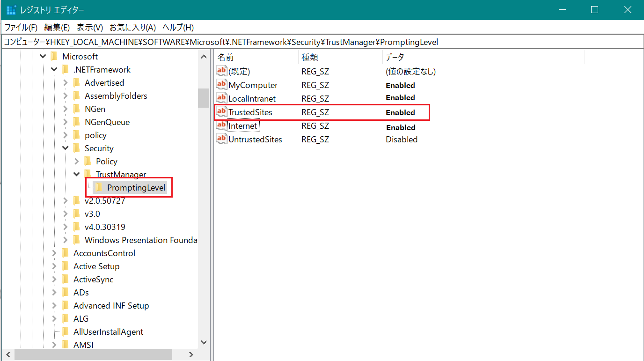Collapse the Microsoft tree node
The image size is (644, 361).
coord(43,56)
